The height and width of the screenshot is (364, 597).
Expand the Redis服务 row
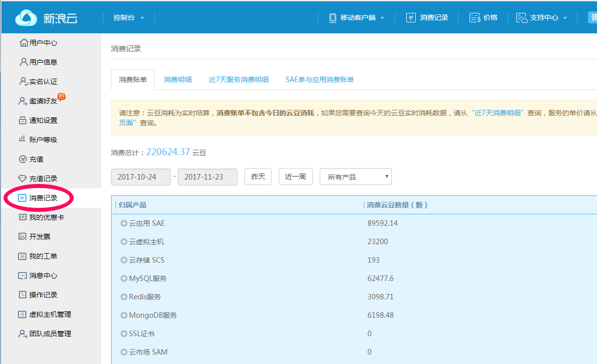[x=124, y=297]
